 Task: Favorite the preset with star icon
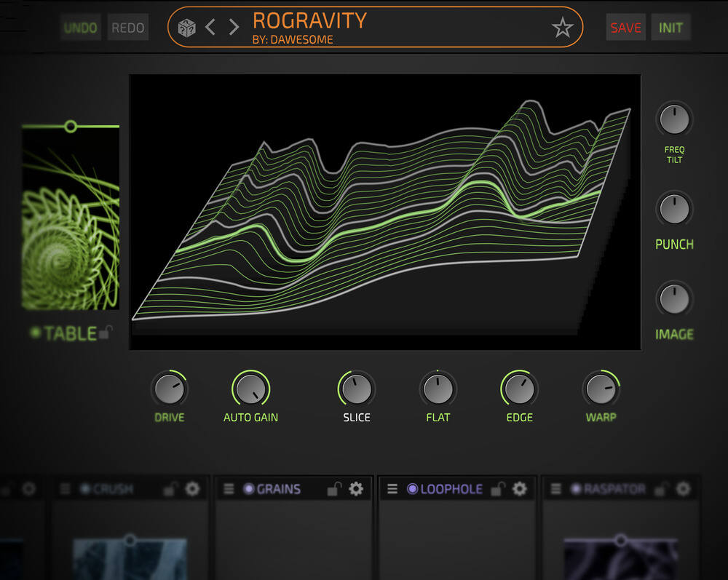tap(562, 28)
